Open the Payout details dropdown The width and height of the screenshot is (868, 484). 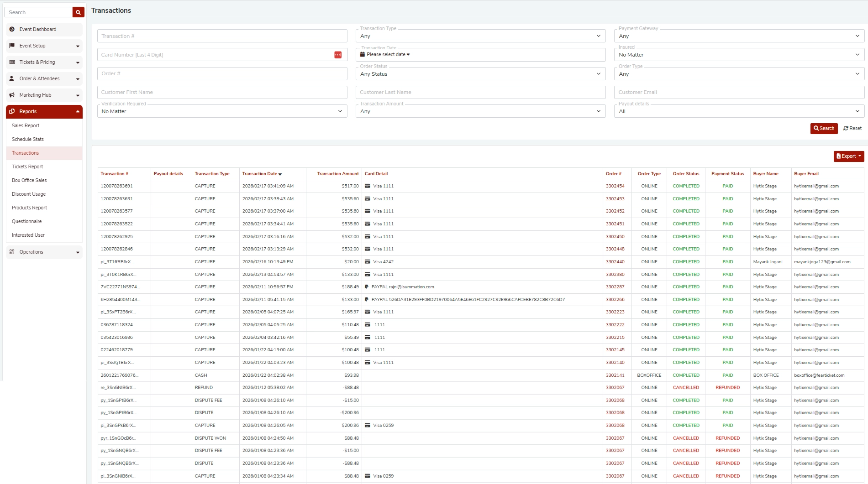point(739,111)
